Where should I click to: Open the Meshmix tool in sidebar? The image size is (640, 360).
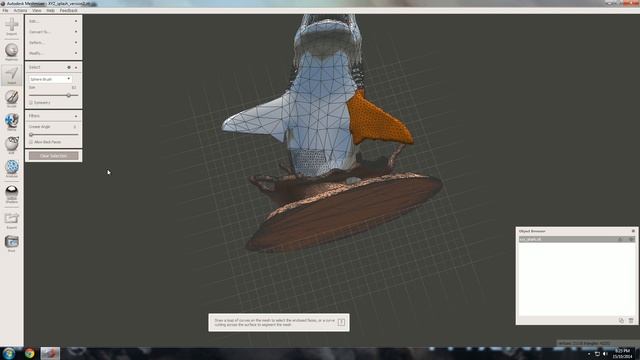pos(11,51)
